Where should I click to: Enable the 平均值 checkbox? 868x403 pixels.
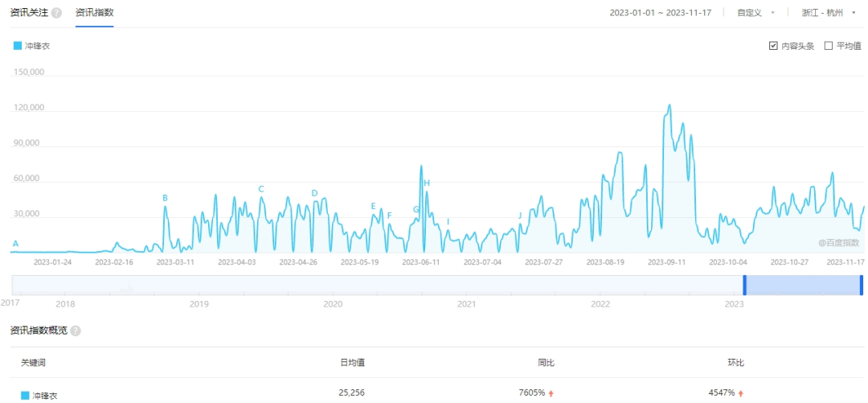[x=828, y=47]
